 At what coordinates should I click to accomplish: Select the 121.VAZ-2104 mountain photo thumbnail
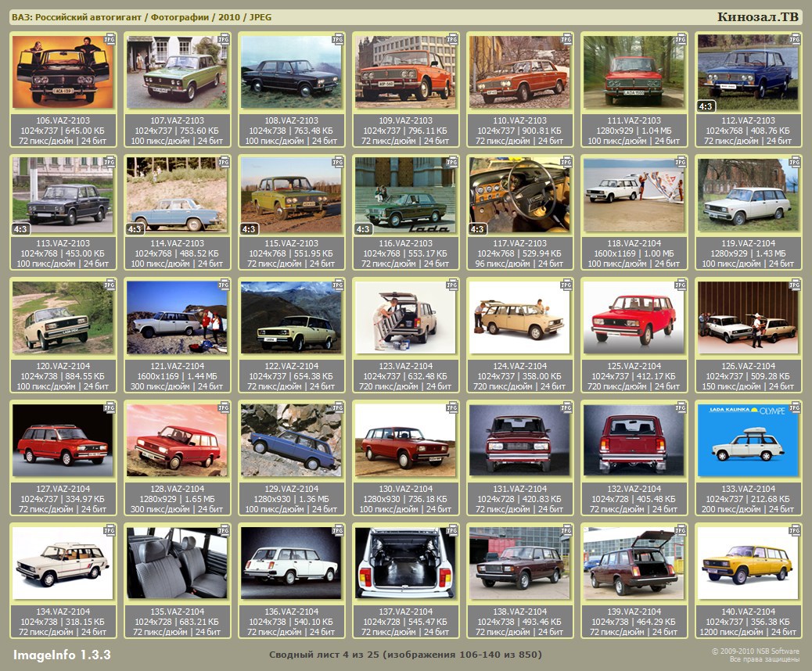(177, 318)
